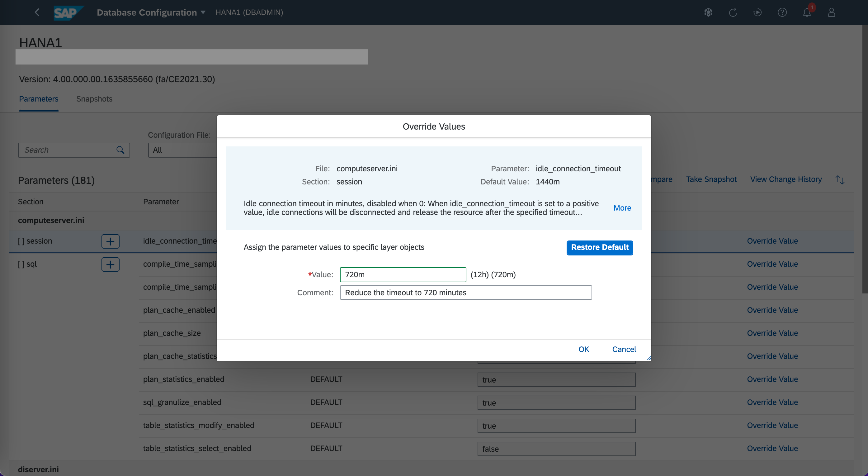The image size is (868, 476).
Task: Click the auto-refresh play icon
Action: tap(757, 12)
